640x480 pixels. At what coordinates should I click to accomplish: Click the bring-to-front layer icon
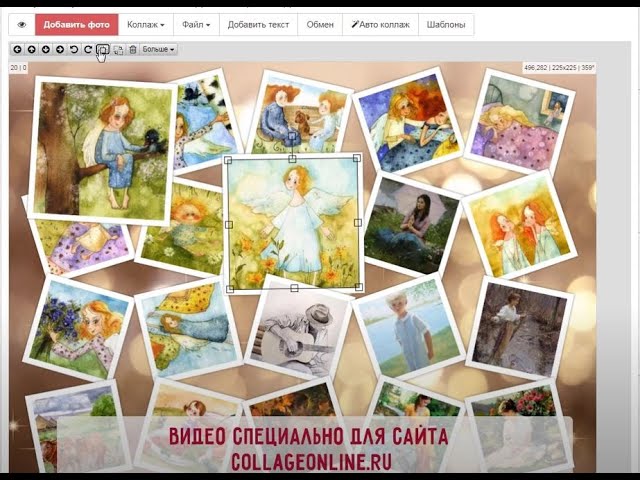click(102, 49)
